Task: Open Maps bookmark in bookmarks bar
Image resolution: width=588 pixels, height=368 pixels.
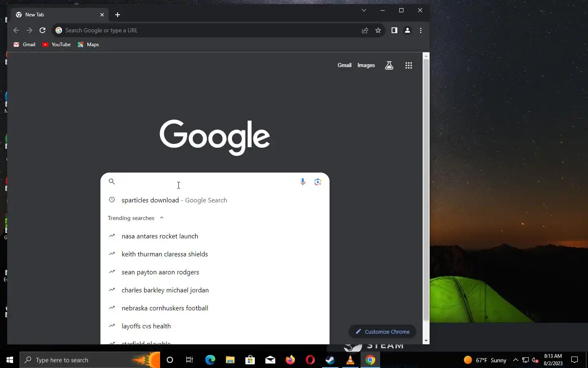Action: point(88,45)
